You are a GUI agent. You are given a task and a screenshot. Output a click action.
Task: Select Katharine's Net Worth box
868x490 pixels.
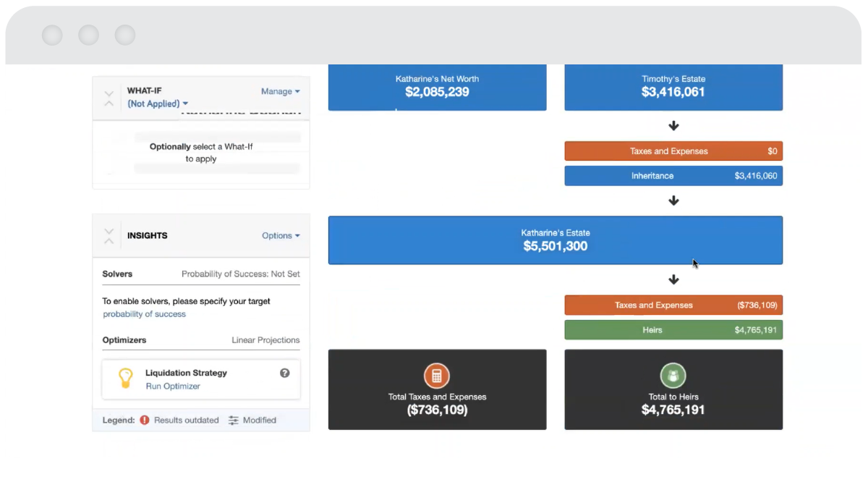[x=437, y=87]
